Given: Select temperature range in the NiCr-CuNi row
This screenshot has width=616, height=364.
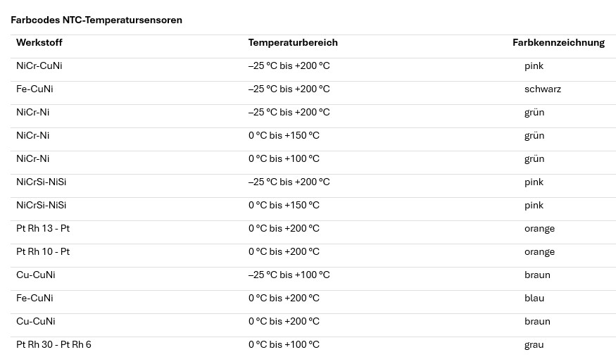Looking at the screenshot, I should [x=289, y=66].
